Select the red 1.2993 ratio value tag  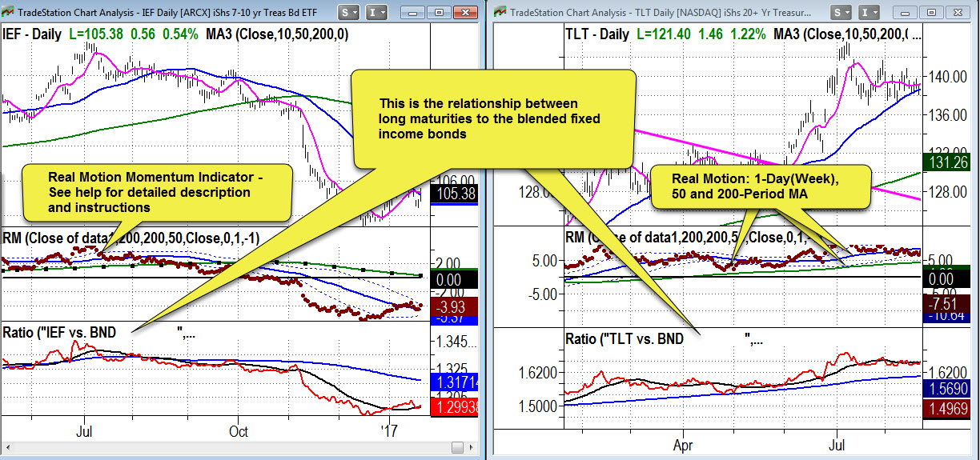(456, 406)
